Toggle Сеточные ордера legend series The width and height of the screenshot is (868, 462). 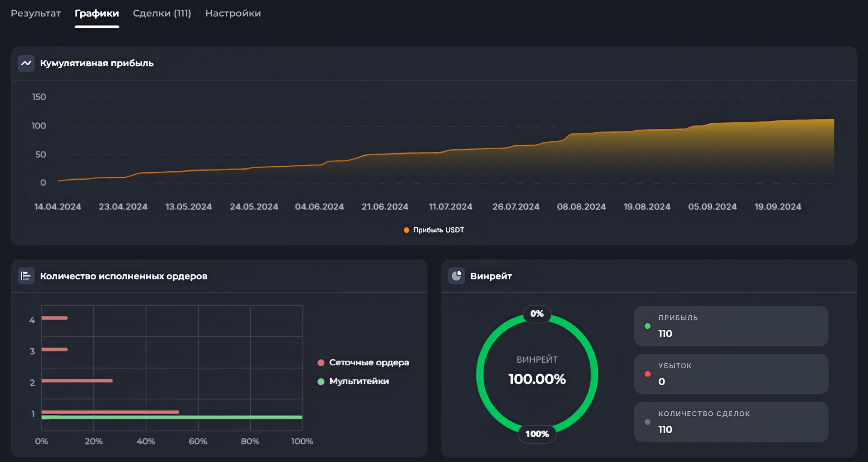364,362
